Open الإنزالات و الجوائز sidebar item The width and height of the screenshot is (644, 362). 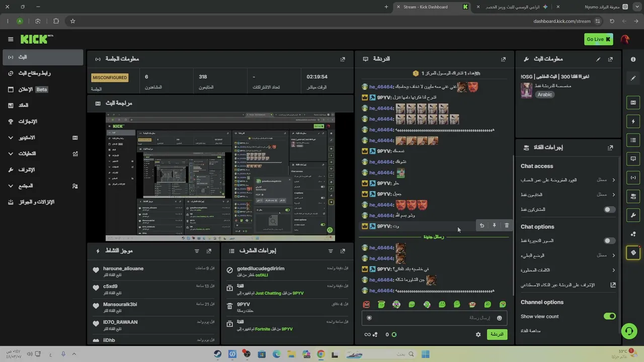(42, 202)
